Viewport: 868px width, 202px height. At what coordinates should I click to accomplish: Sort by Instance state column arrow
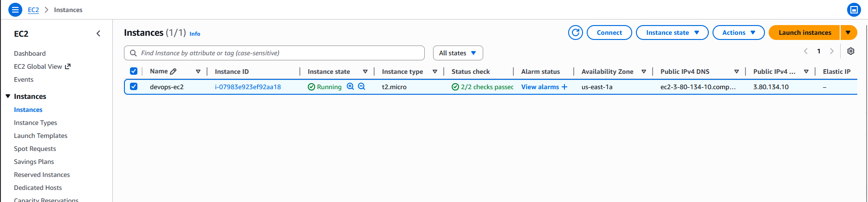365,72
